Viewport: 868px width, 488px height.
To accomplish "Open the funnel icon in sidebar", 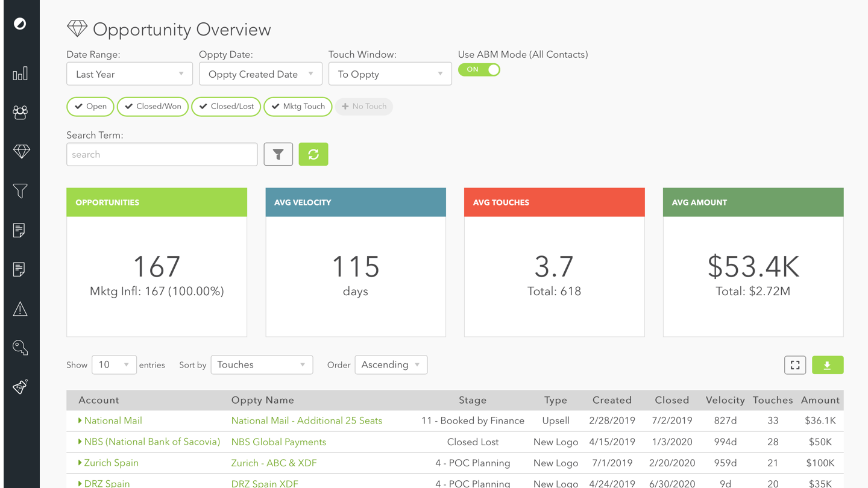I will pyautogui.click(x=20, y=191).
